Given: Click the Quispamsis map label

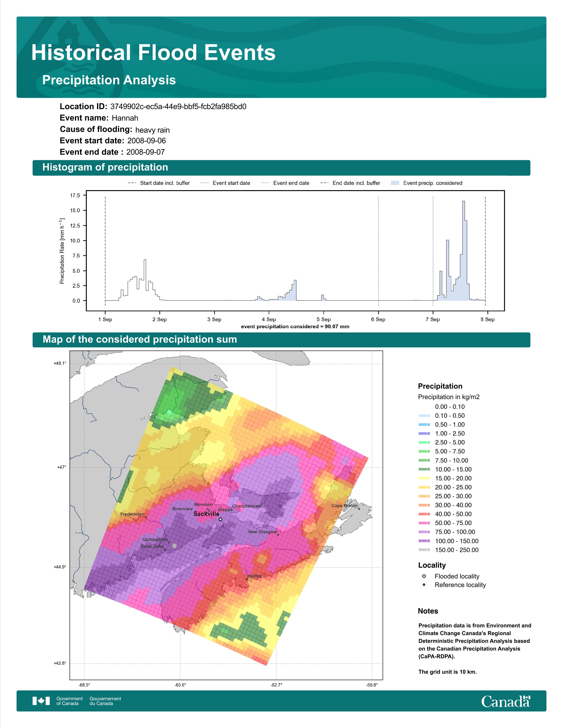Looking at the screenshot, I should tap(155, 539).
